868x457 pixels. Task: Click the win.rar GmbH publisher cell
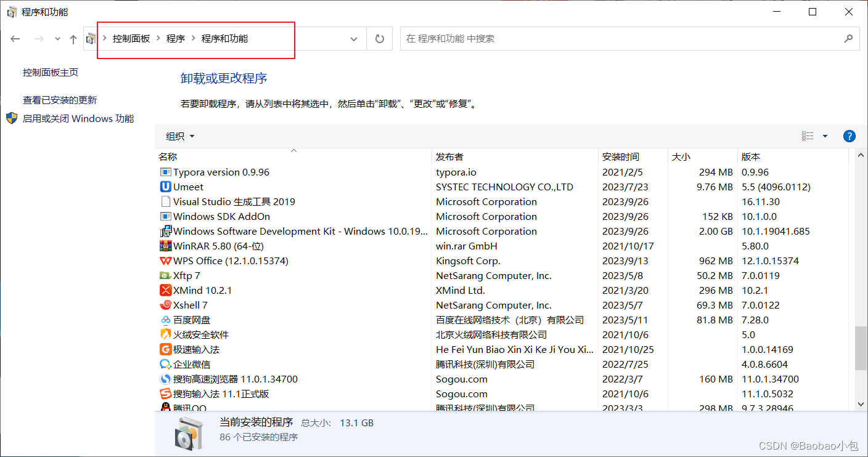click(467, 246)
